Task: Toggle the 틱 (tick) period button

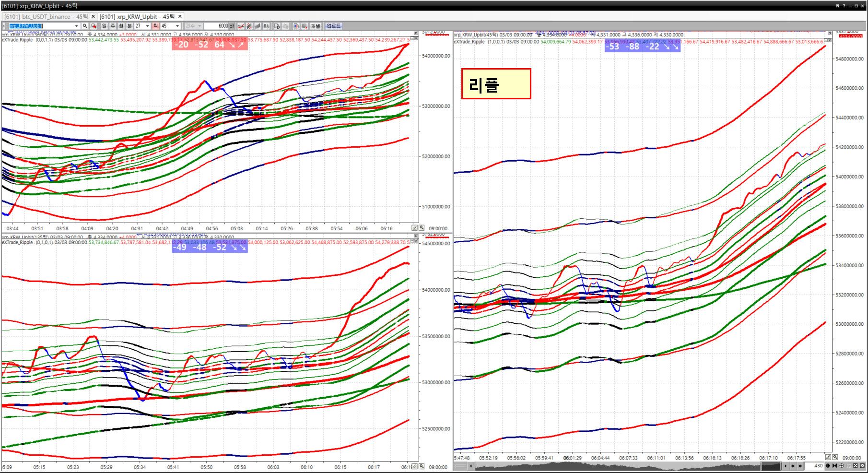Action: 155,26
